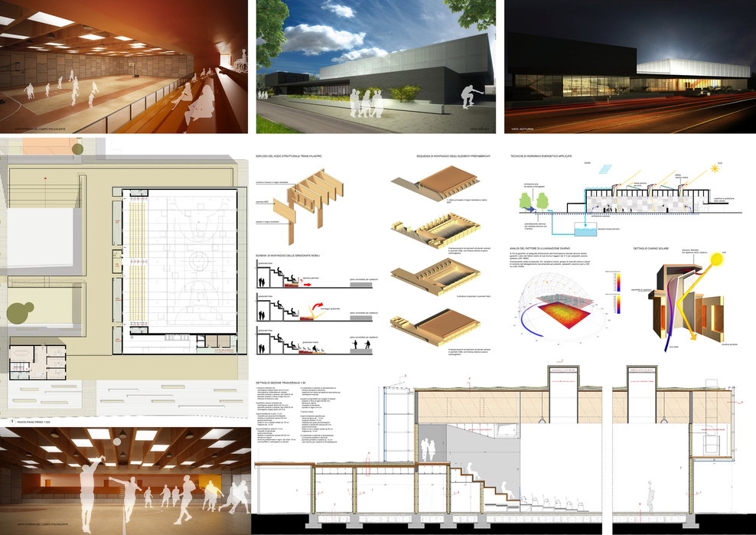Click 'ANALISI DEL FATTORE DI ILLUMINAZIONE DIURNO' heading
The image size is (756, 535).
[539, 249]
